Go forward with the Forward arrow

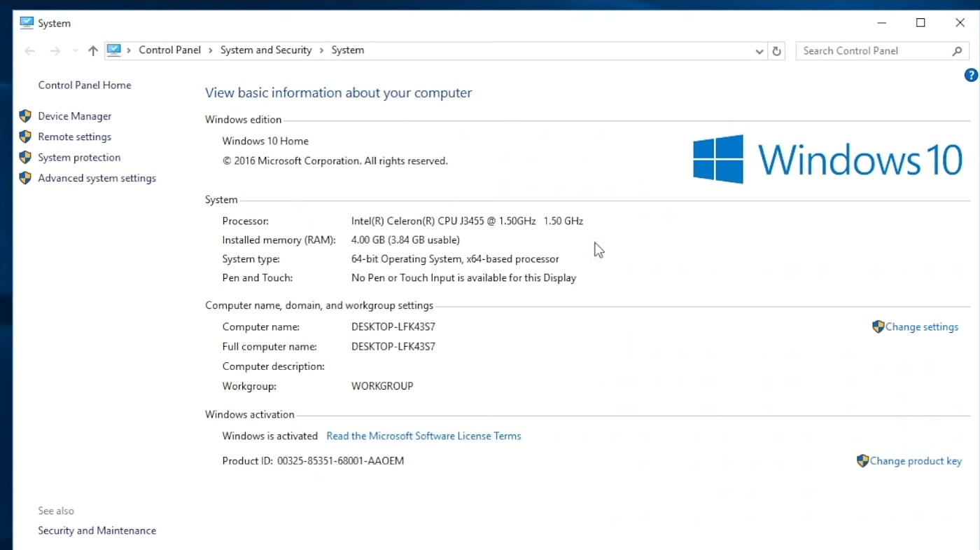(55, 50)
